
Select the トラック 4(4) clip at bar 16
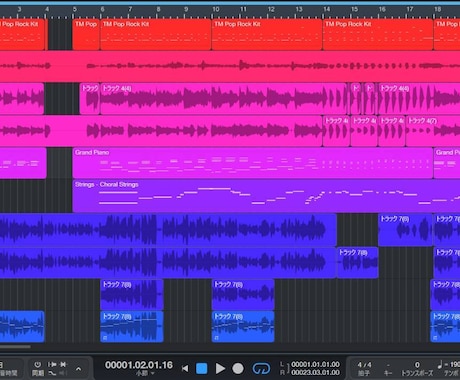(419, 99)
